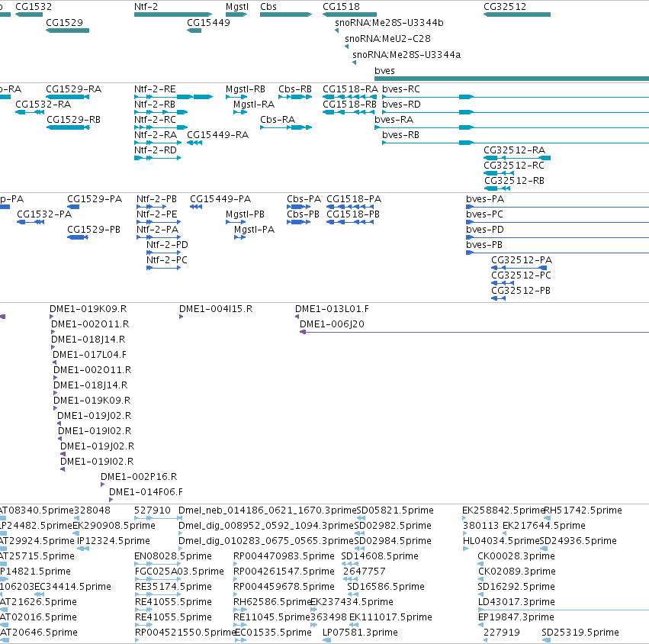Click the Mgstl-PB protein label
This screenshot has height=644, width=649.
[x=245, y=214]
